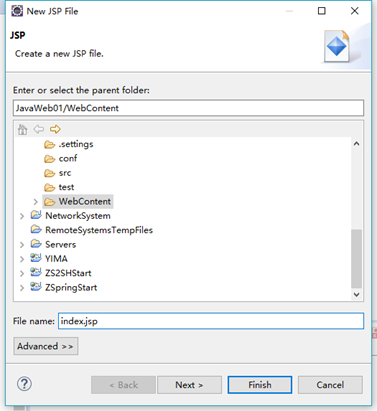Viewport: 377px width, 411px height.
Task: Close the New JSP File dialog window
Action: [355, 11]
